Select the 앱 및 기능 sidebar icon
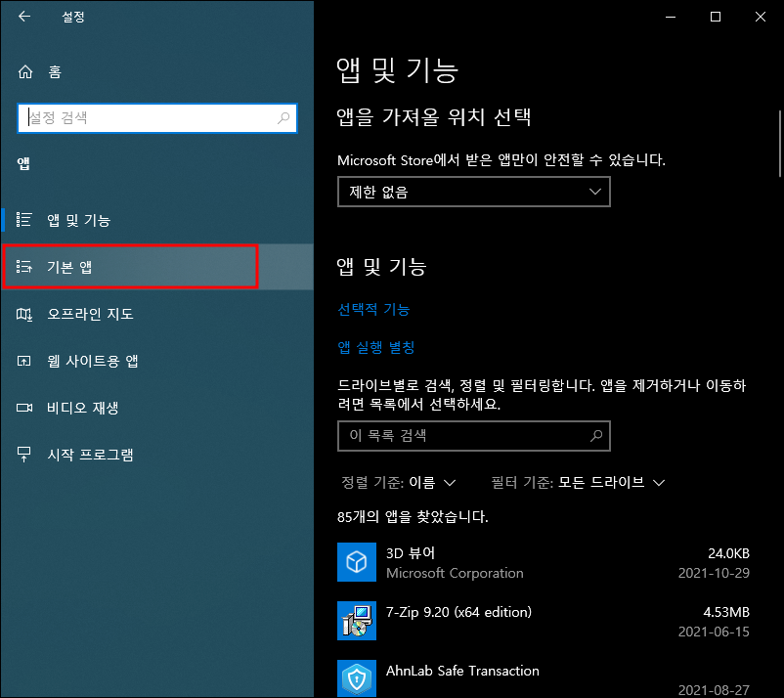 (x=23, y=220)
